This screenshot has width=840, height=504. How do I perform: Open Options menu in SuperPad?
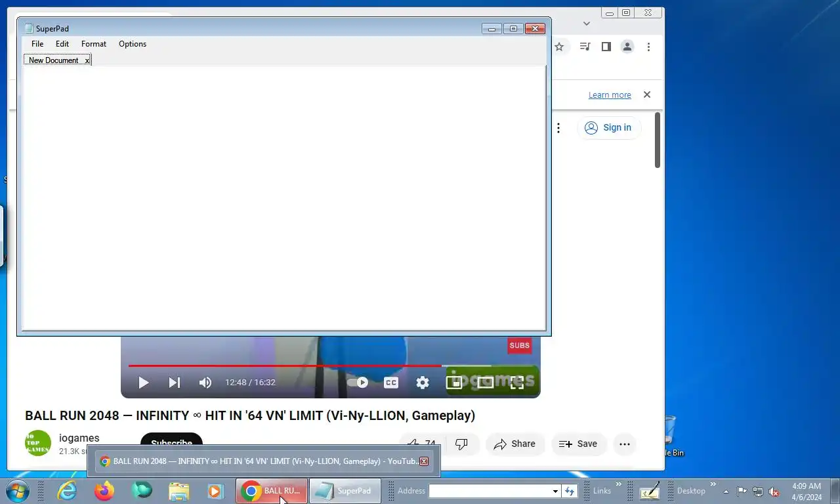[133, 44]
